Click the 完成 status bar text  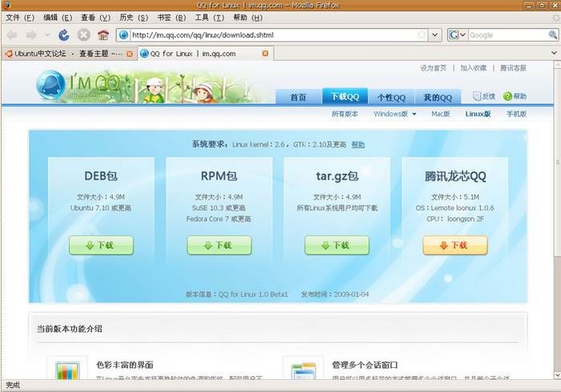coord(13,386)
